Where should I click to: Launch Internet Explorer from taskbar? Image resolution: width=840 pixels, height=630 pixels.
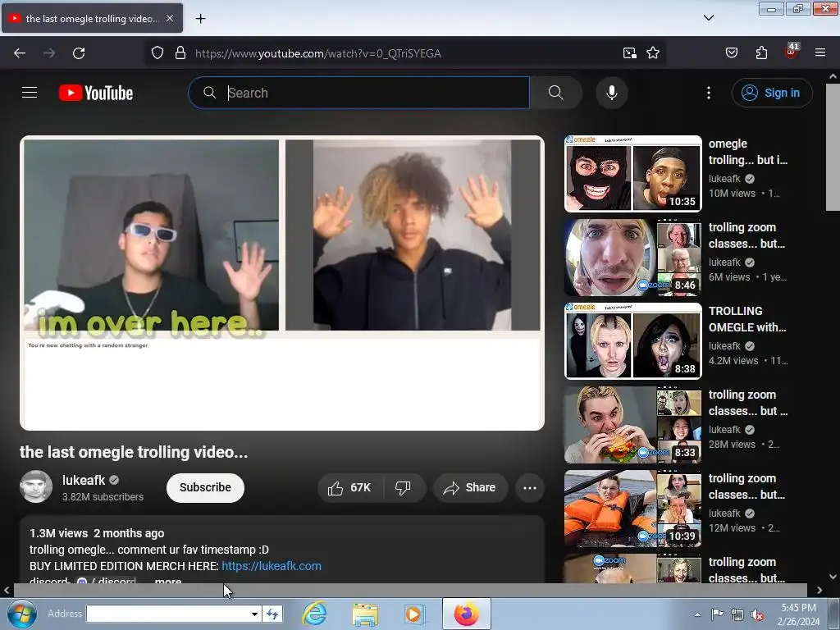(314, 614)
